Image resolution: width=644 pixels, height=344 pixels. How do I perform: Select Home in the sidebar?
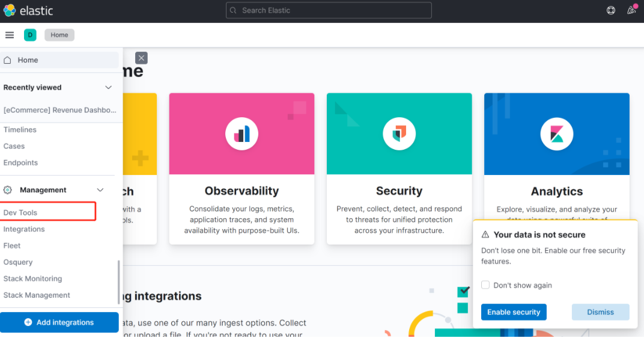(x=59, y=60)
